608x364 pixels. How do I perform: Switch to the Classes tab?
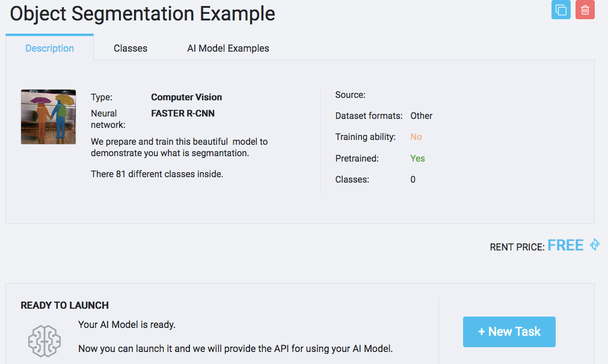pos(131,48)
